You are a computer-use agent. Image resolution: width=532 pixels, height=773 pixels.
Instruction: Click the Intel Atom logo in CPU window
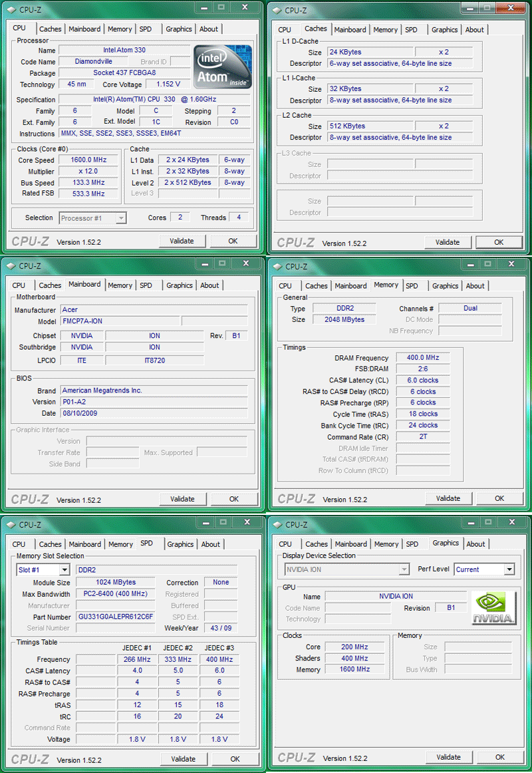coord(223,67)
